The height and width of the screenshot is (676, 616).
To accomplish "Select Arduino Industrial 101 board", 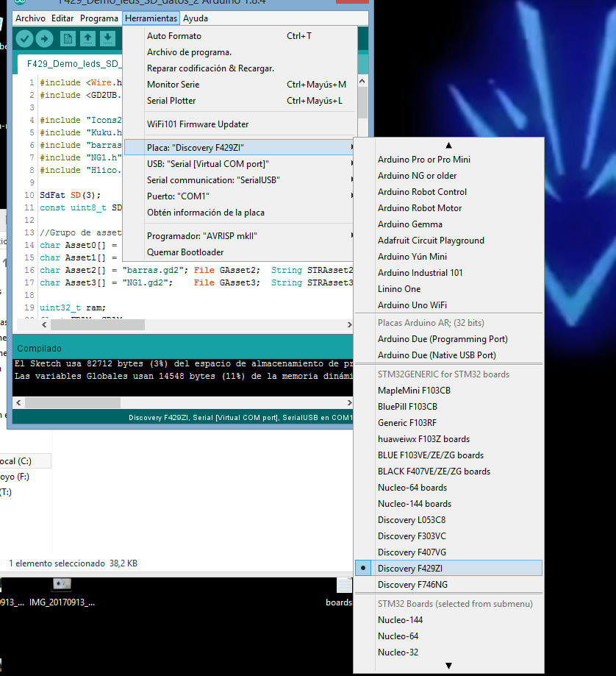I will (x=448, y=272).
